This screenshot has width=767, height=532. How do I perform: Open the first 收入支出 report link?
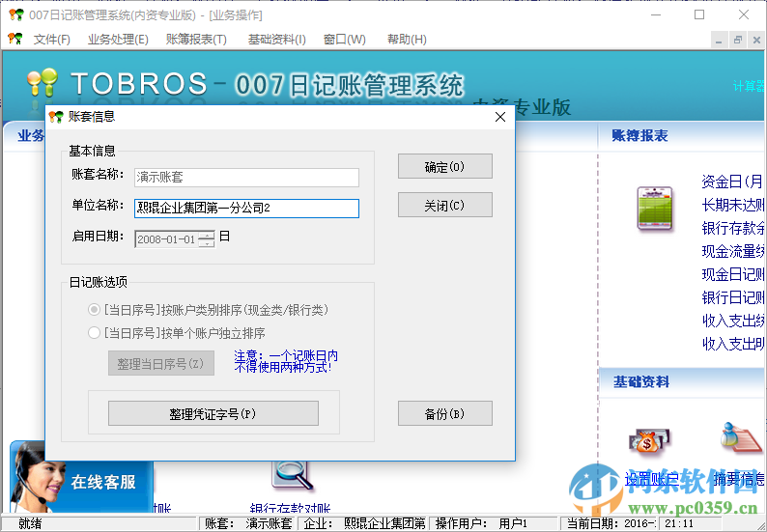tap(732, 321)
